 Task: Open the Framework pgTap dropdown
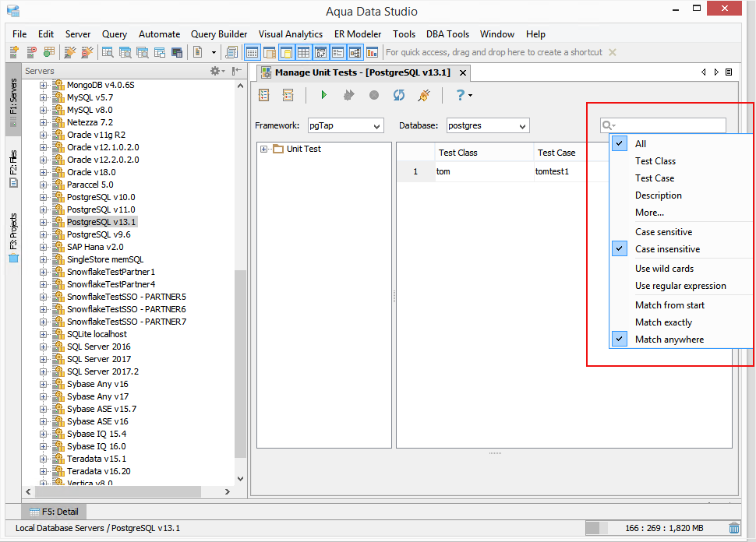coord(346,125)
